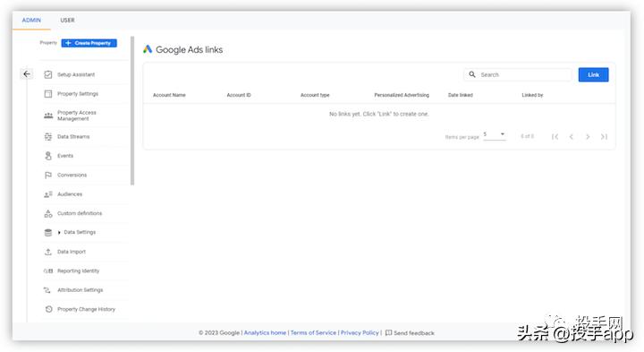Screen dimensions: 644x352
Task: Go to last page of results
Action: pos(604,136)
